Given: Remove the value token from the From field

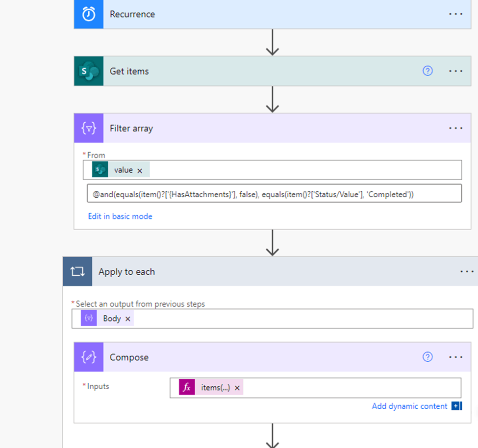Looking at the screenshot, I should 140,171.
